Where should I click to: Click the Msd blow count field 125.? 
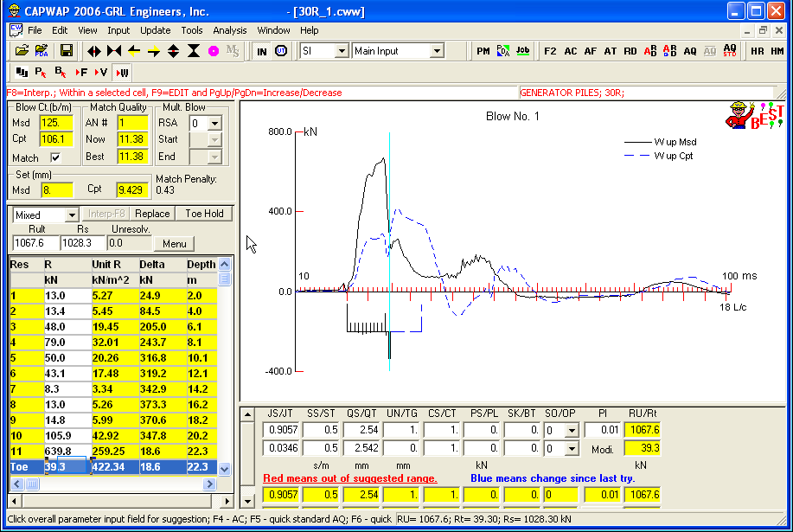coord(57,123)
